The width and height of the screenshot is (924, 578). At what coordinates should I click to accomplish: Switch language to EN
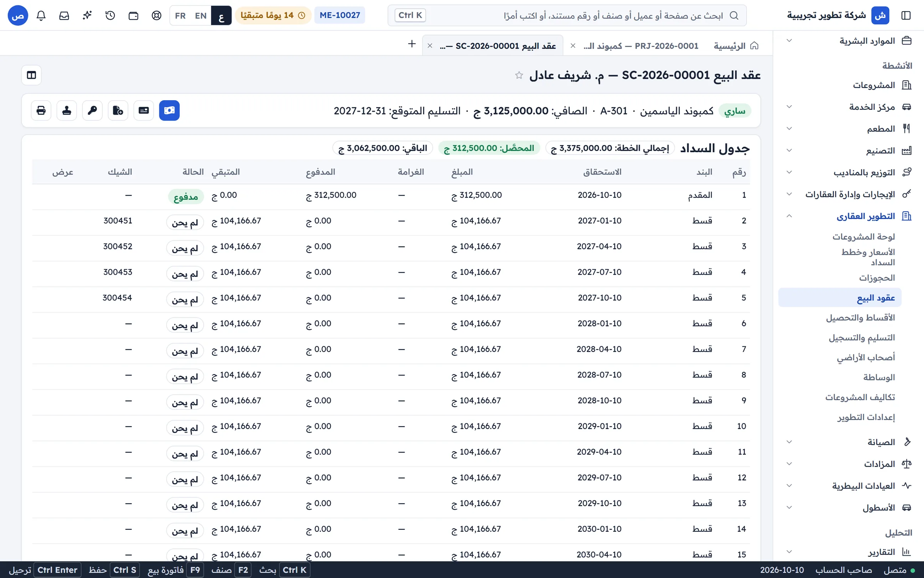click(201, 15)
